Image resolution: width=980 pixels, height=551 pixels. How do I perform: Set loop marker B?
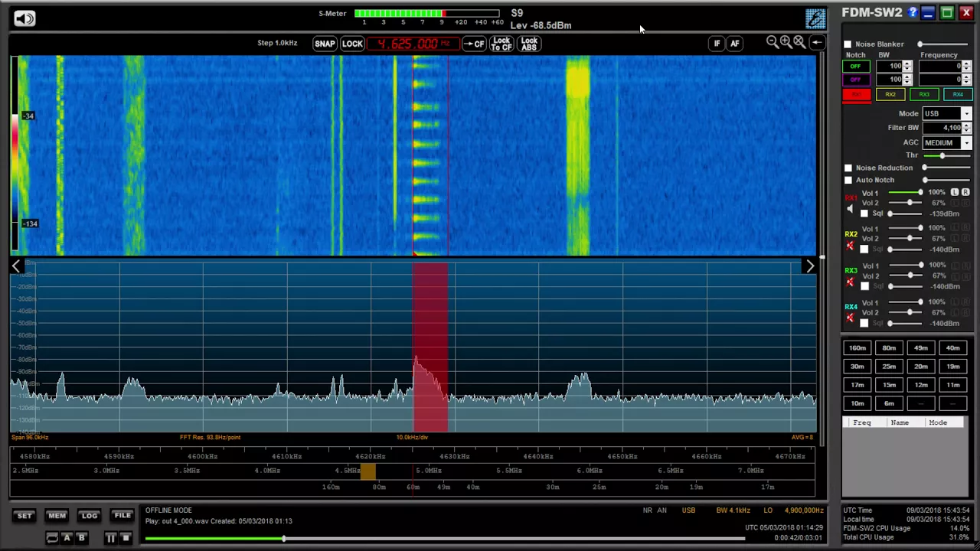coord(81,538)
